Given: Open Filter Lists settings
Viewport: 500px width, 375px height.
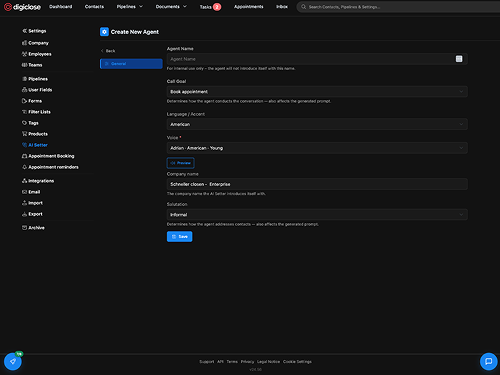Looking at the screenshot, I should [36, 112].
